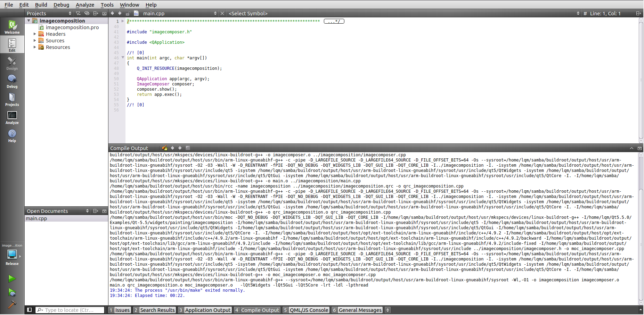Switch to the Application Output tab

(204, 310)
